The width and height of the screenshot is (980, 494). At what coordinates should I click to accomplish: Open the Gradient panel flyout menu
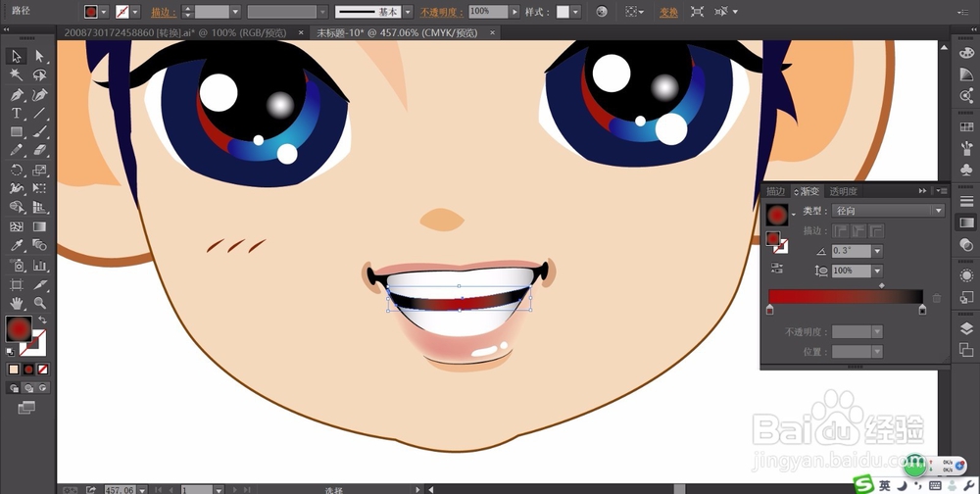tap(941, 191)
